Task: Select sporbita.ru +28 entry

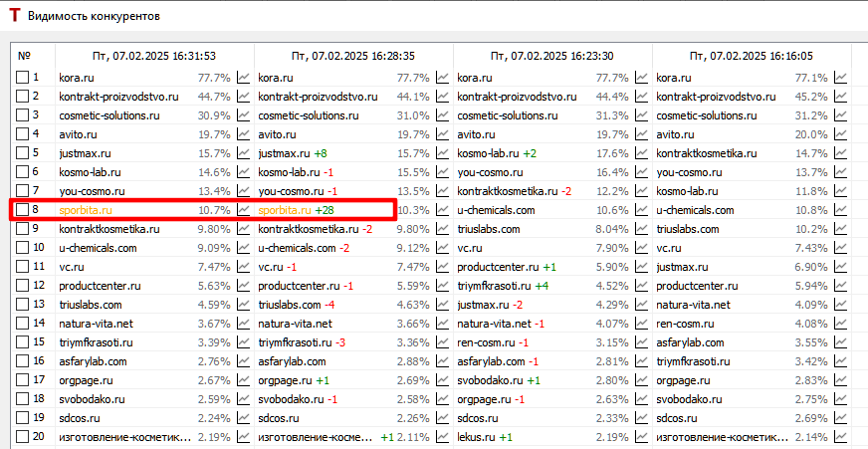Action: (x=353, y=210)
